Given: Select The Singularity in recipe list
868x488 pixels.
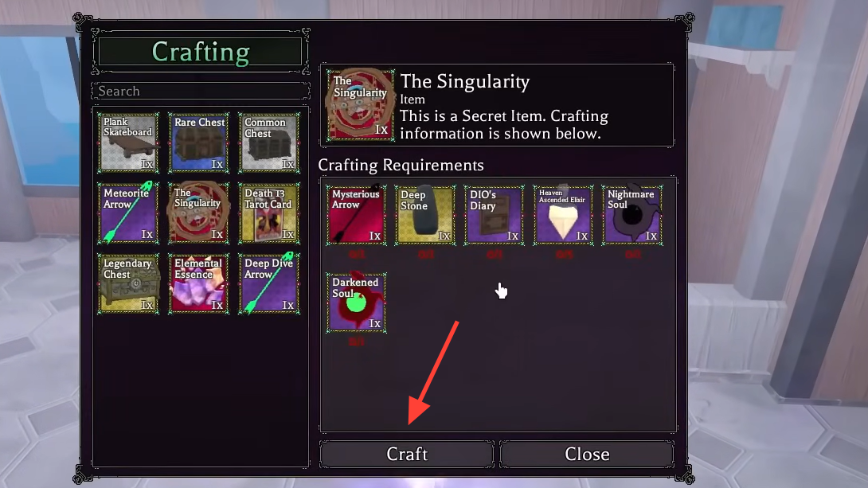Looking at the screenshot, I should tap(199, 213).
